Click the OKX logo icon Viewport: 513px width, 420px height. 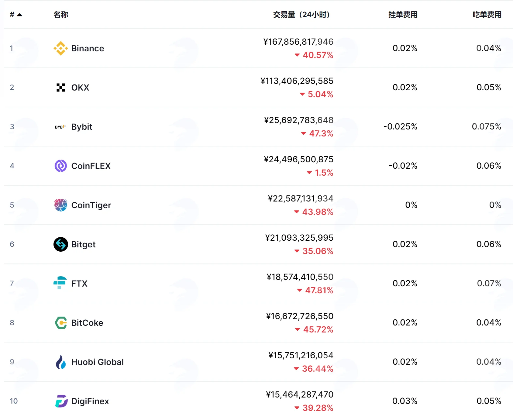(61, 88)
